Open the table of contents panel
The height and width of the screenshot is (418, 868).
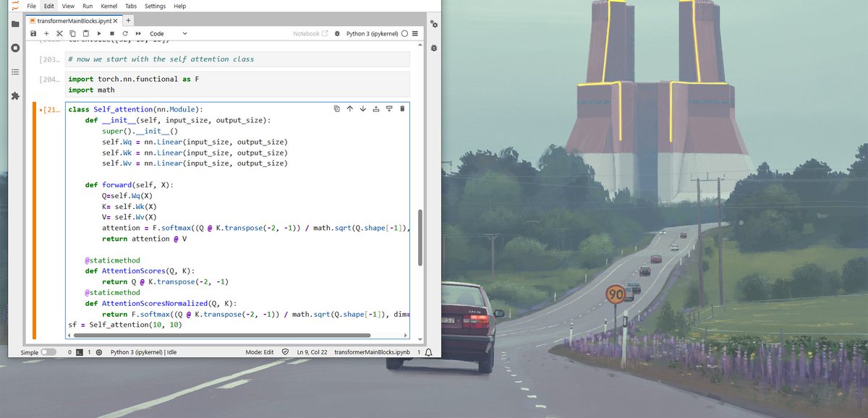click(15, 72)
